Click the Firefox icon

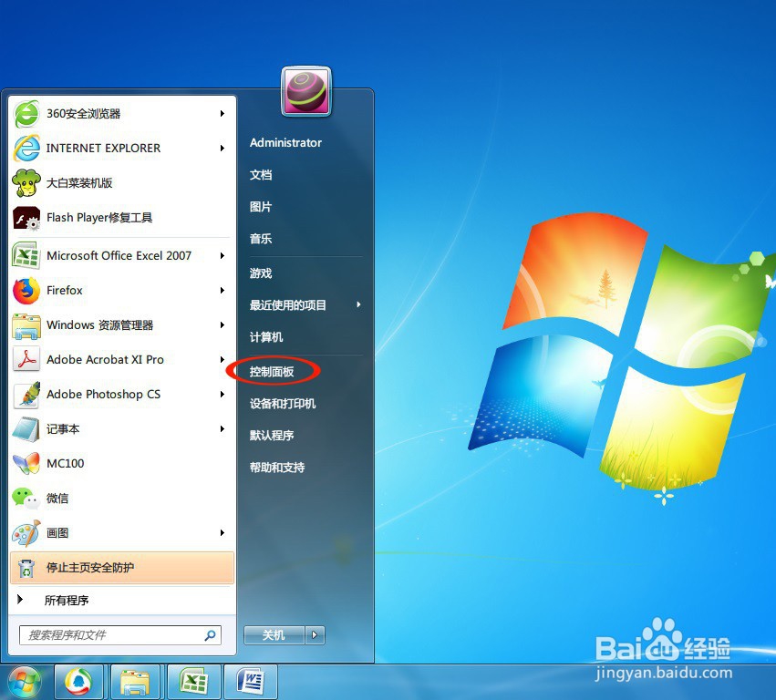[x=26, y=291]
